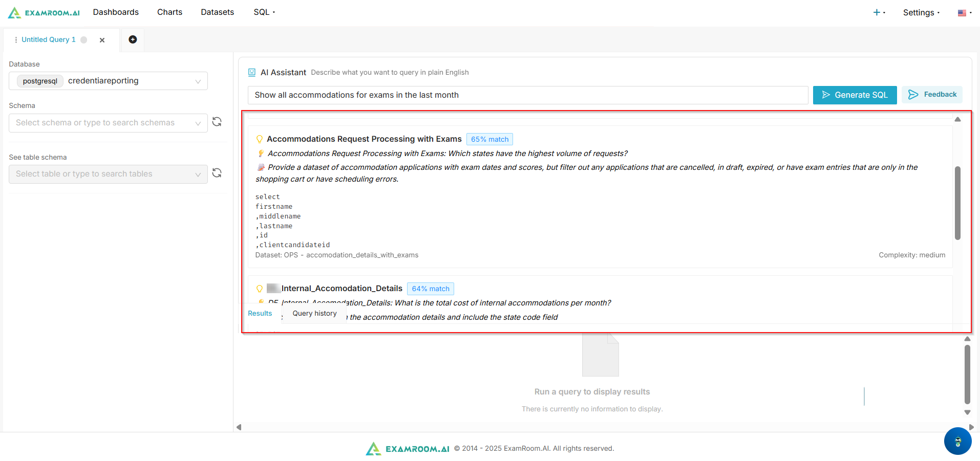The width and height of the screenshot is (980, 461).
Task: Close the Untitled Query 1 tab
Action: pos(102,40)
